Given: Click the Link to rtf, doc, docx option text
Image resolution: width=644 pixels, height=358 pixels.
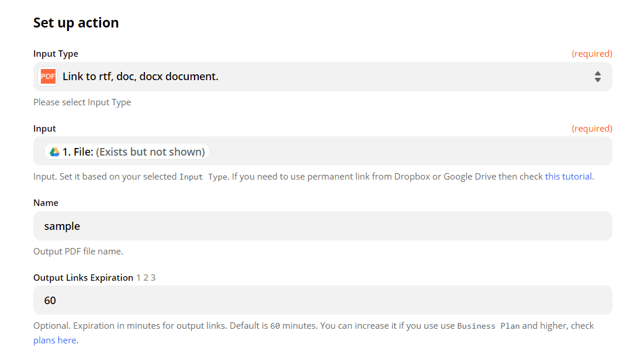Looking at the screenshot, I should click(139, 76).
